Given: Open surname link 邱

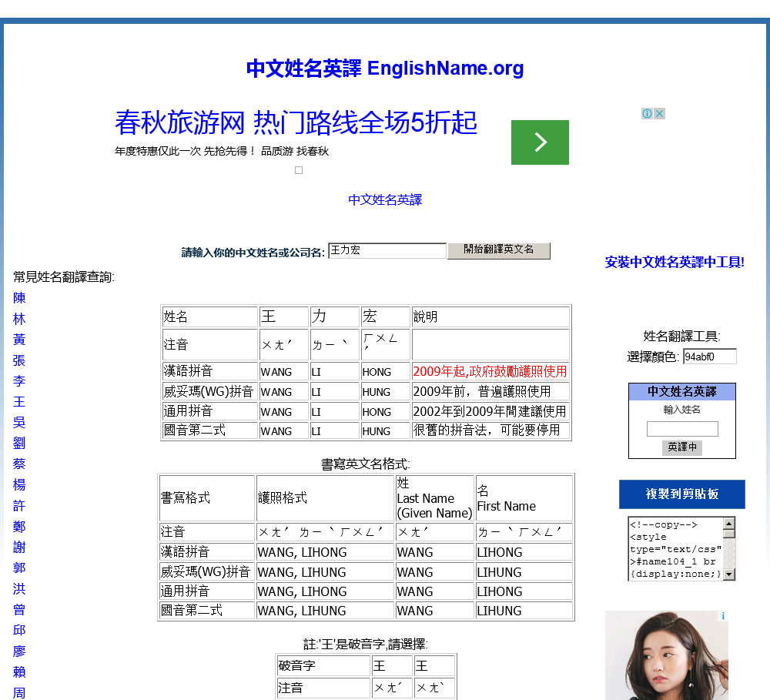Looking at the screenshot, I should pos(19,630).
